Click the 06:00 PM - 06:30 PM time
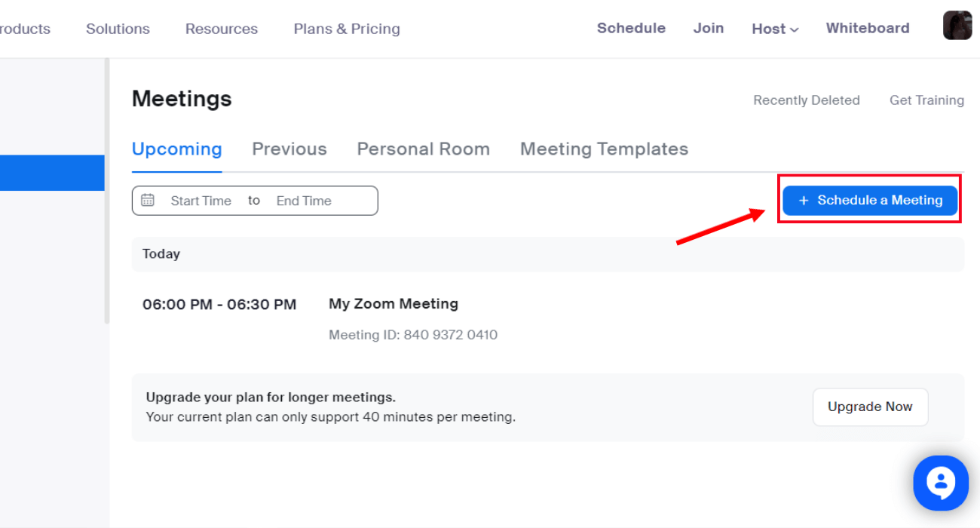 tap(219, 305)
